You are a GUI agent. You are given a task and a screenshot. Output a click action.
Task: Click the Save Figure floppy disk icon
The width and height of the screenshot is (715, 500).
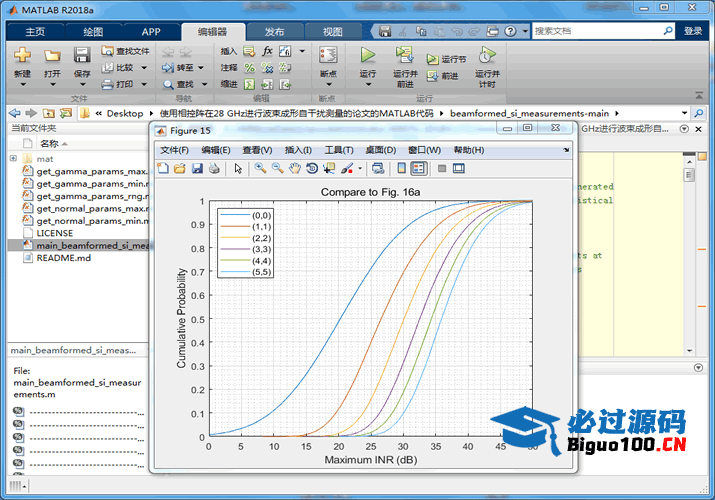coord(197,169)
